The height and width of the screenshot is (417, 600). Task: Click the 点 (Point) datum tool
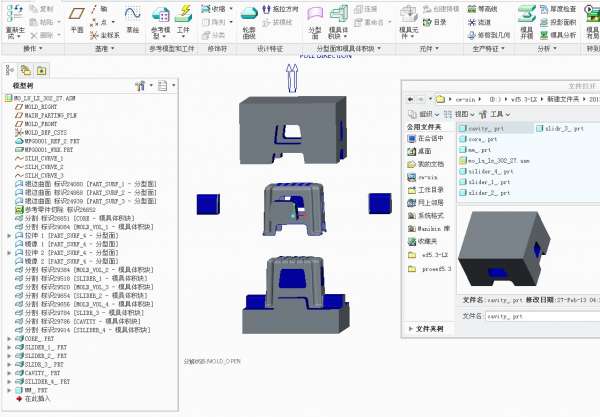pyautogui.click(x=99, y=22)
